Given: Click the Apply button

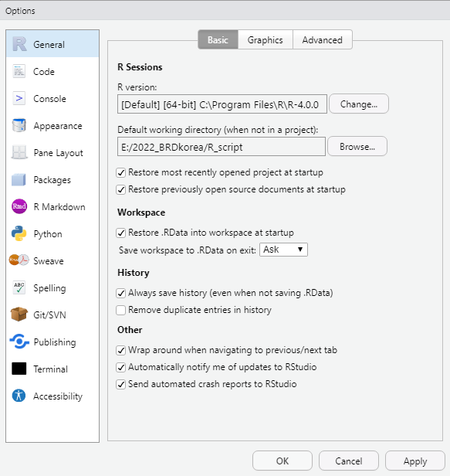Looking at the screenshot, I should pos(415,461).
